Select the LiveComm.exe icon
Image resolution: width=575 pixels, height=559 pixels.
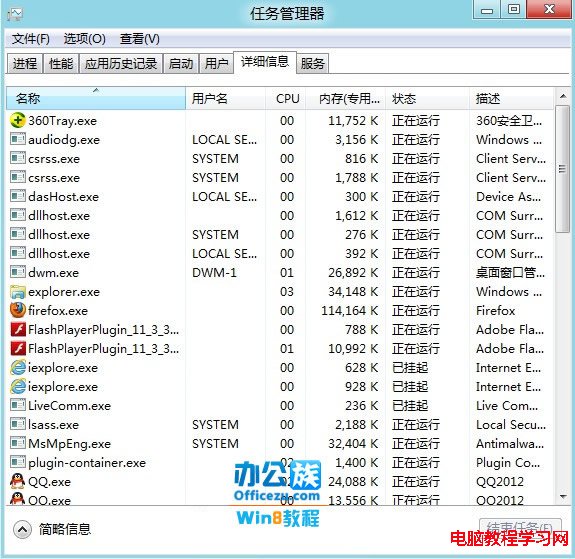(18, 405)
